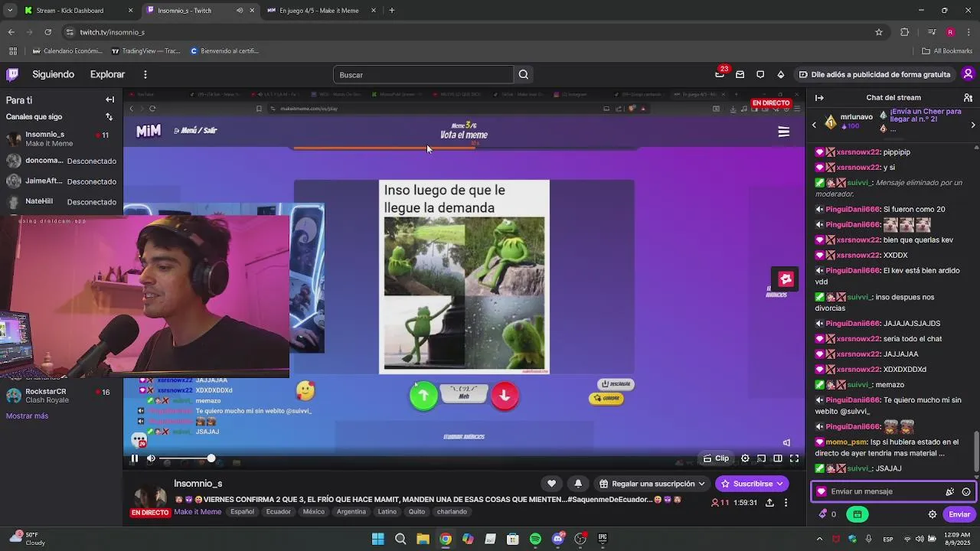Open Spotify from the taskbar
The width and height of the screenshot is (980, 551).
(535, 539)
